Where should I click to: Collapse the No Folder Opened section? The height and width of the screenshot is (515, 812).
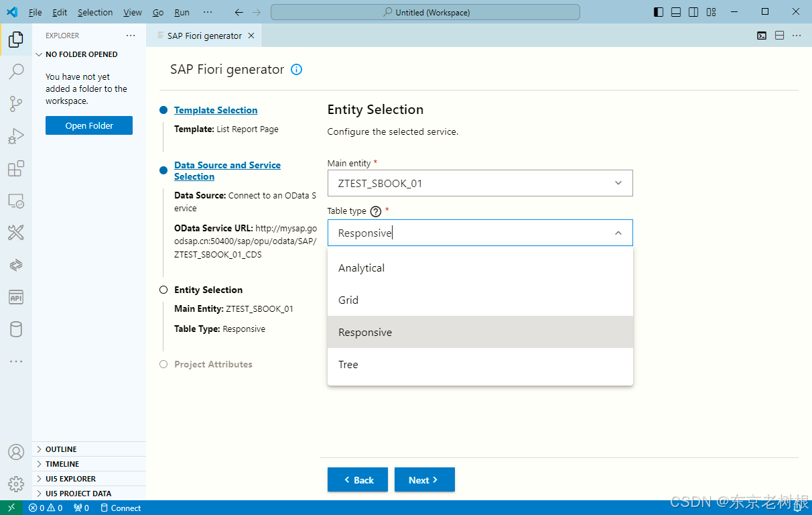[x=89, y=54]
